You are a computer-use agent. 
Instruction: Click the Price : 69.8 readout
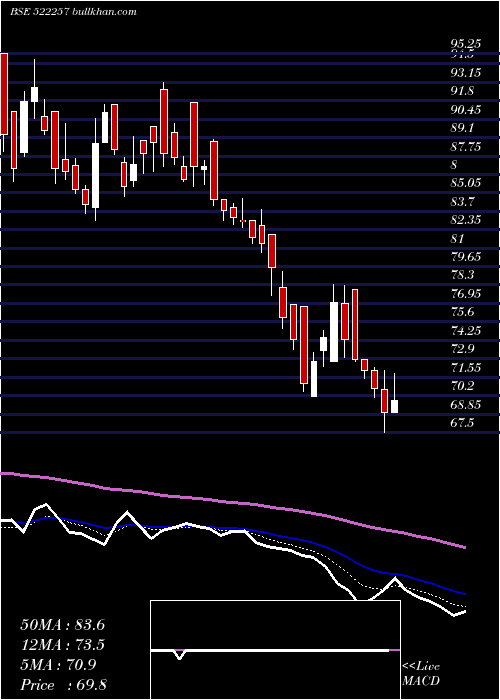click(63, 685)
